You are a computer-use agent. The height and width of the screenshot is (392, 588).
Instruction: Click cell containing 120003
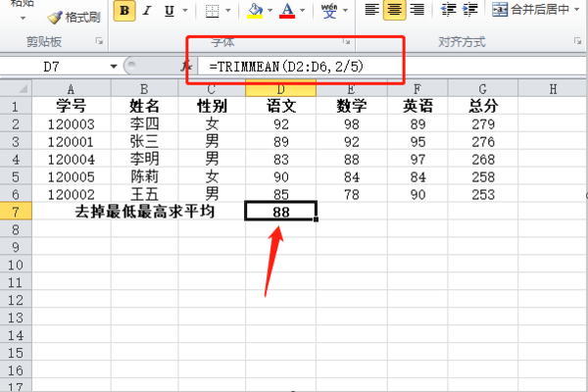(x=72, y=123)
